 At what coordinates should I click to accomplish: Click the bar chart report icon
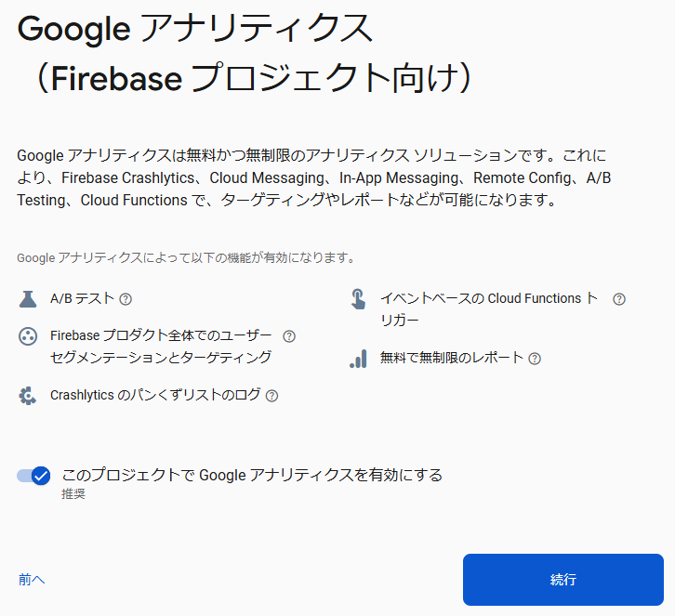tap(358, 359)
